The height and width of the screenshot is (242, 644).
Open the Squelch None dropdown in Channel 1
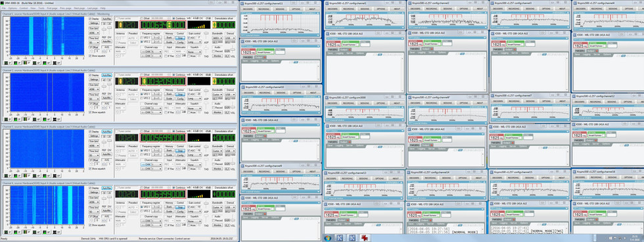coord(195,52)
